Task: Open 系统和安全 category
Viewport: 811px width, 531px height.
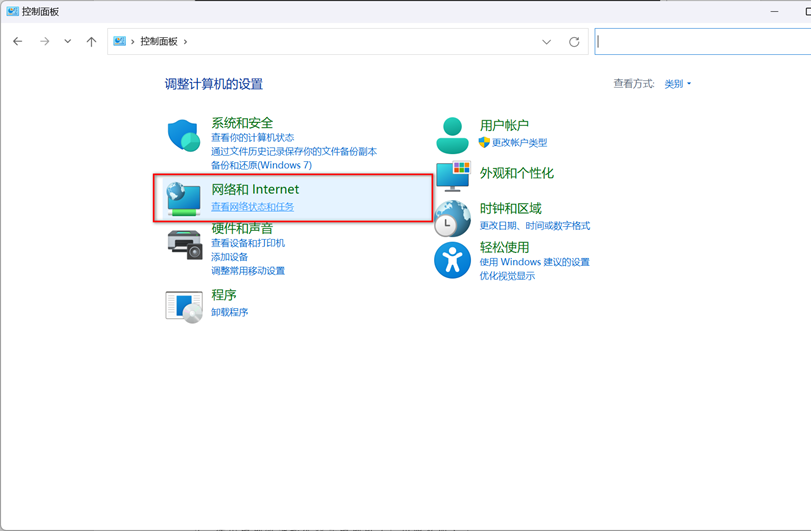Action: coord(242,123)
